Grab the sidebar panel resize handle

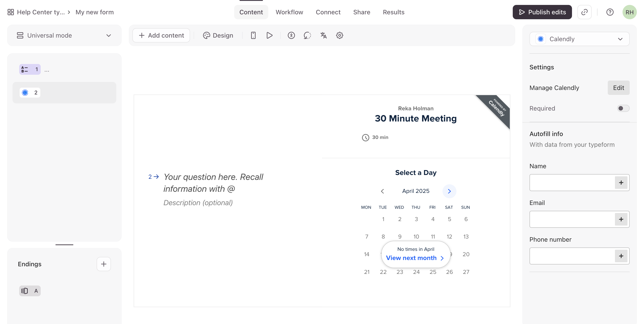[64, 244]
